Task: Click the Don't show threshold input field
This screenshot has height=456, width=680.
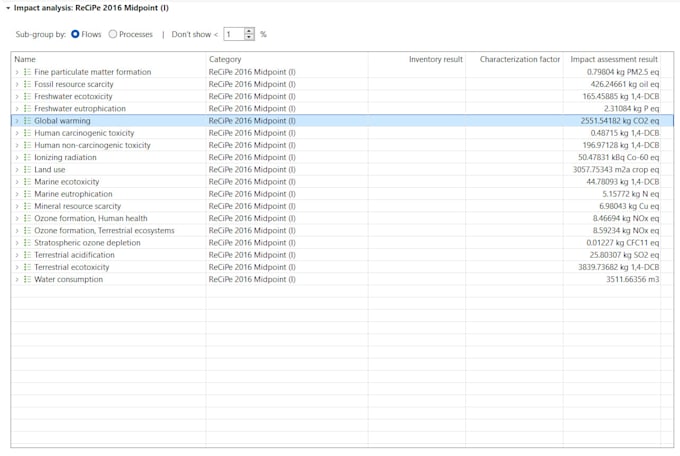Action: coord(234,34)
